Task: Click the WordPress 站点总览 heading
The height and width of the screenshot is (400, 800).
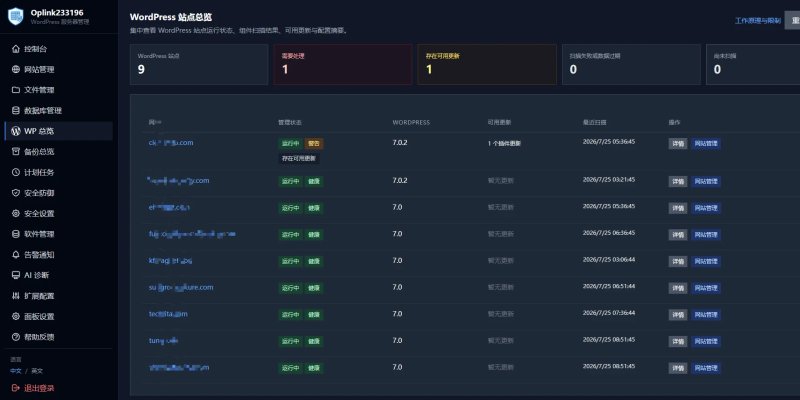Action: 171,17
